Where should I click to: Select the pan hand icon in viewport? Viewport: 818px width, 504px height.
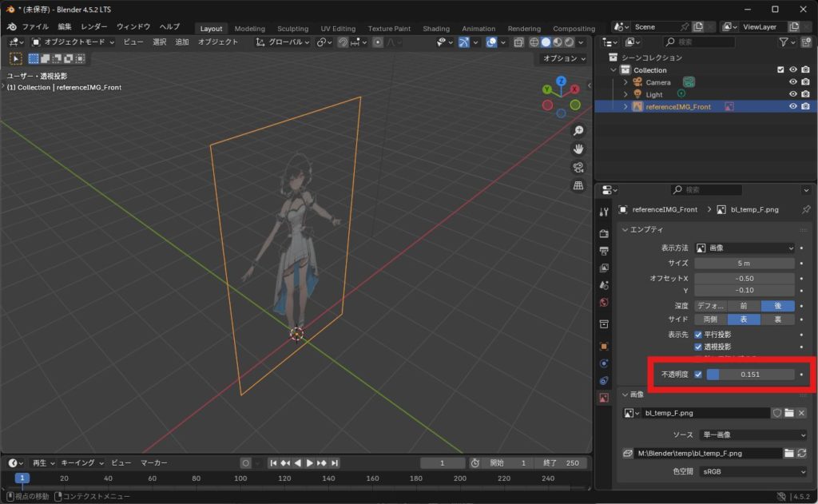pyautogui.click(x=578, y=149)
